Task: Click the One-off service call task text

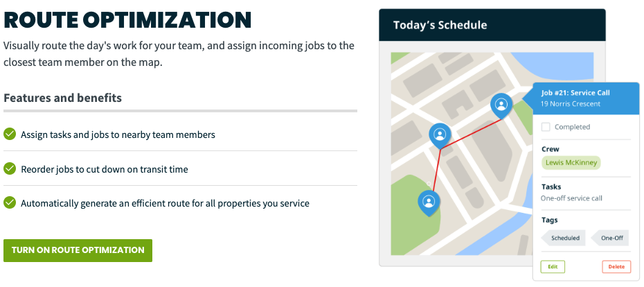Action: [x=571, y=198]
